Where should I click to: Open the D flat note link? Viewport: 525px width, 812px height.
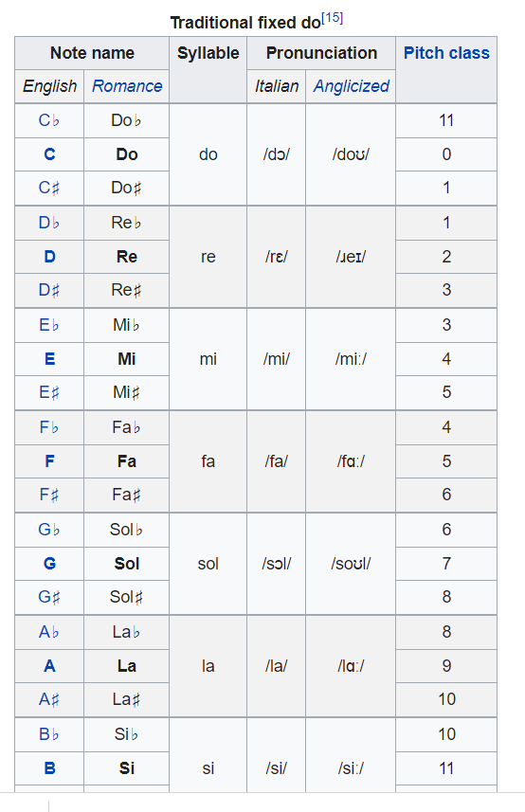pyautogui.click(x=49, y=223)
